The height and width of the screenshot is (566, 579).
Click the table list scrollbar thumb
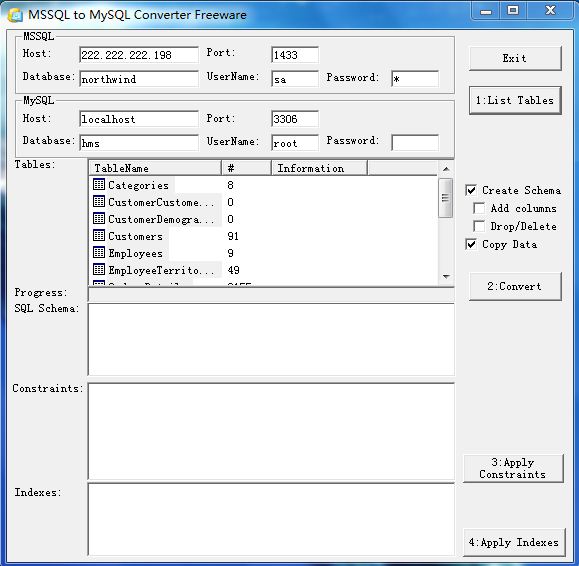click(446, 198)
